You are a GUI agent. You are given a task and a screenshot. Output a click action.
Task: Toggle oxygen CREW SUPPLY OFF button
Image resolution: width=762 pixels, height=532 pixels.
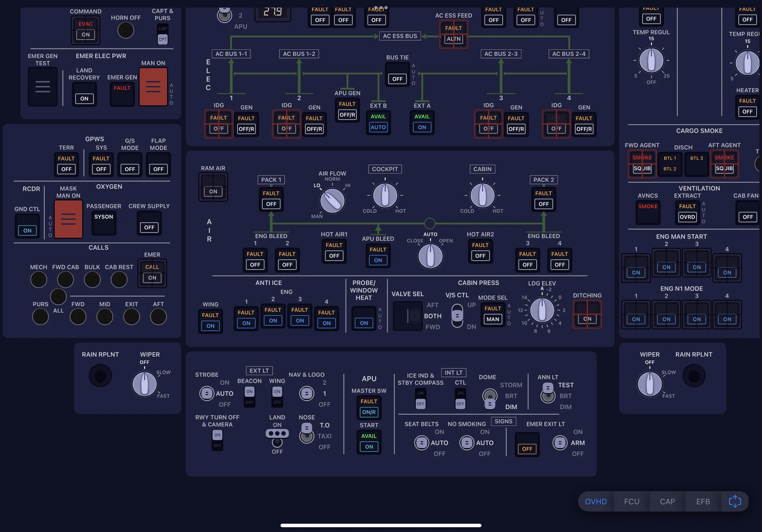[x=149, y=223]
